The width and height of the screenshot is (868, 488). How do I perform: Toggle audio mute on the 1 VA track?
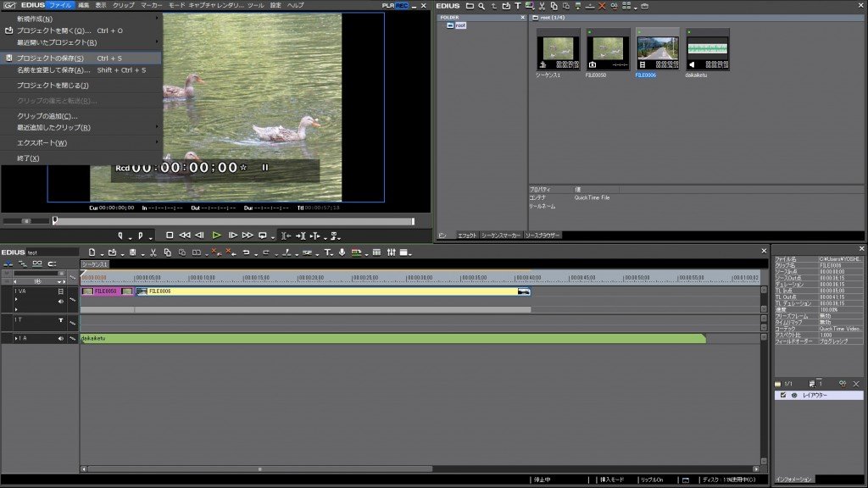[61, 302]
